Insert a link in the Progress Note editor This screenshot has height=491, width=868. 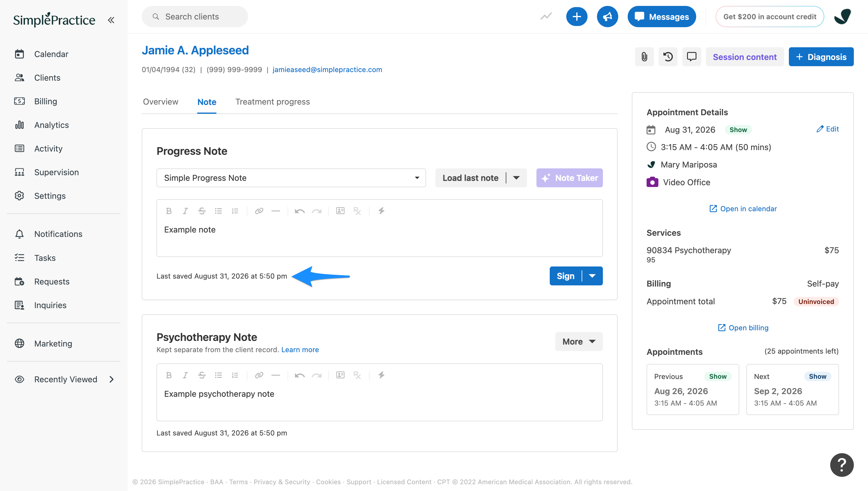pyautogui.click(x=259, y=211)
